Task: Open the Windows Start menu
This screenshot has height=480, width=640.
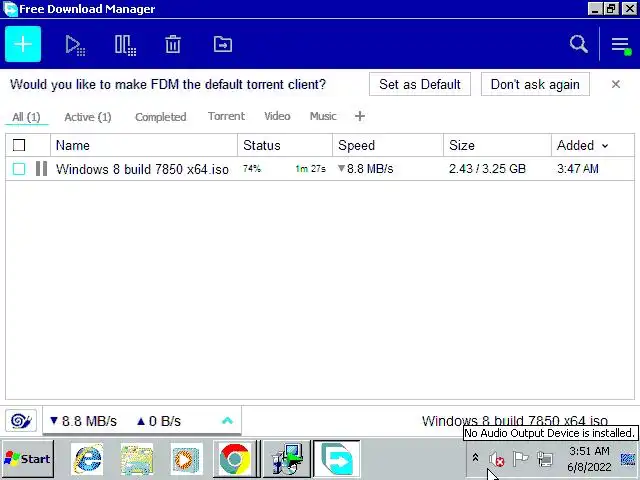Action: click(x=27, y=459)
